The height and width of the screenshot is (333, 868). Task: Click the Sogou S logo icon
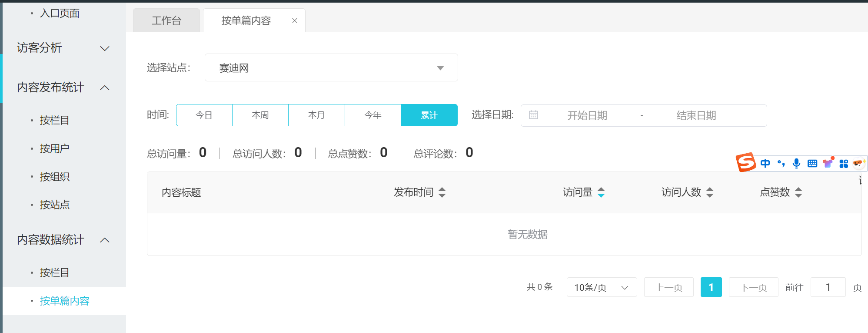tap(746, 162)
